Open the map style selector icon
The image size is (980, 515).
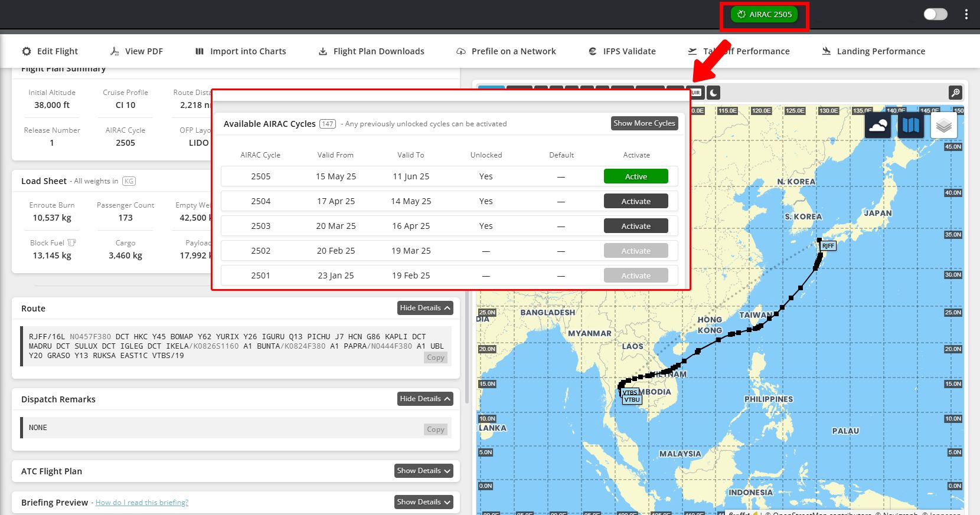tap(911, 126)
